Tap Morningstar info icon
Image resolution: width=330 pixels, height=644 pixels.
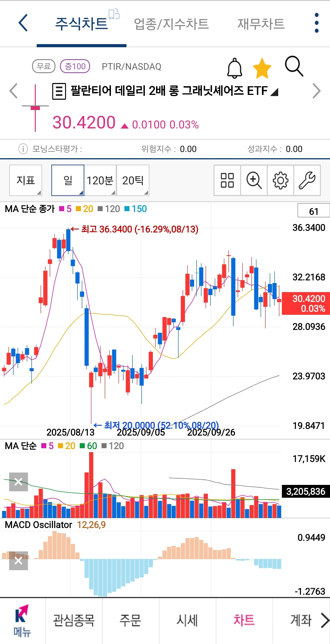(x=23, y=149)
